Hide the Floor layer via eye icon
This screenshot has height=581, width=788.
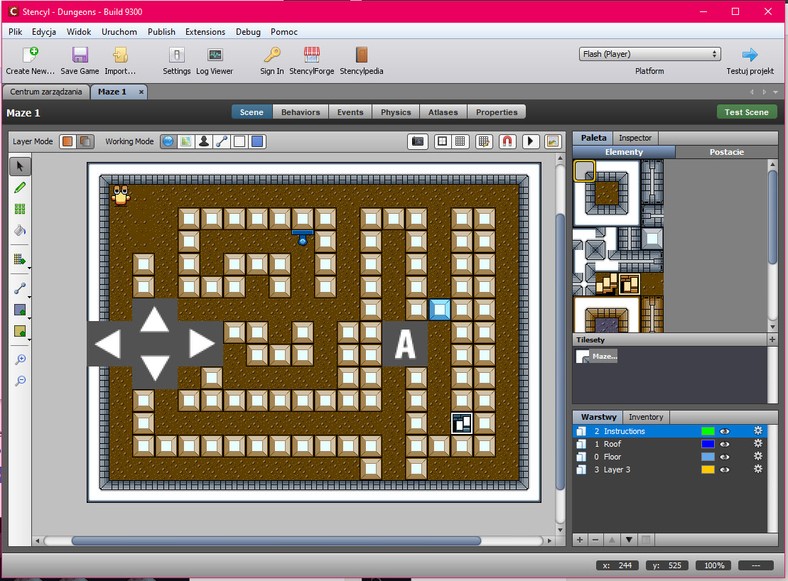(x=724, y=456)
